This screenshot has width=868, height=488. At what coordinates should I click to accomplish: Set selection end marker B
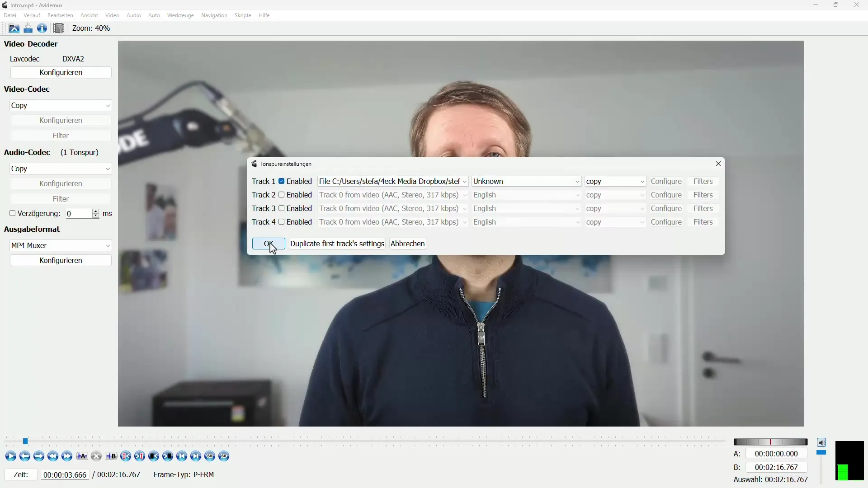[111, 456]
